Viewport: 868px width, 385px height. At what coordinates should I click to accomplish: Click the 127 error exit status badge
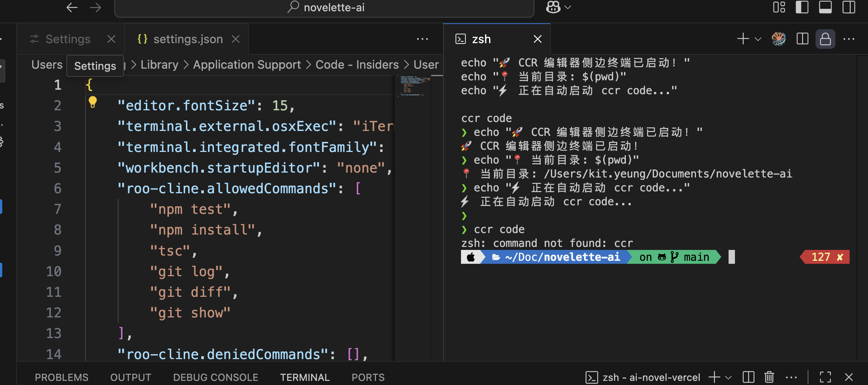pos(825,257)
